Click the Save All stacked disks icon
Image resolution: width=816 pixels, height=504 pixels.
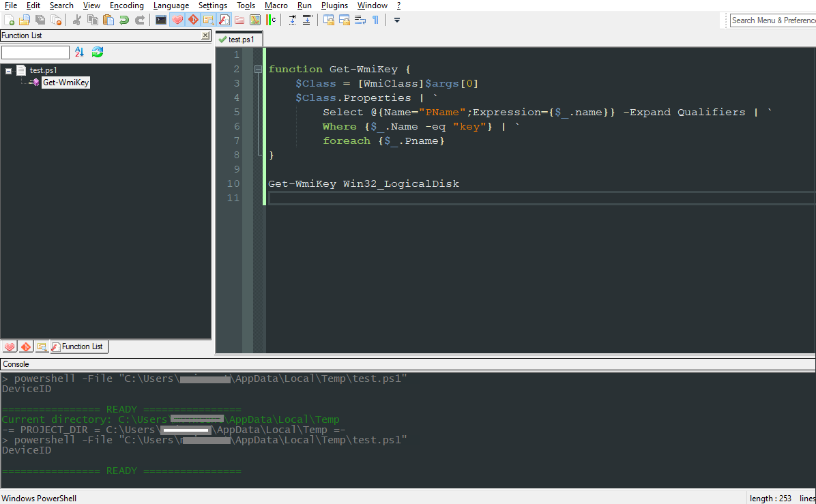tap(40, 20)
